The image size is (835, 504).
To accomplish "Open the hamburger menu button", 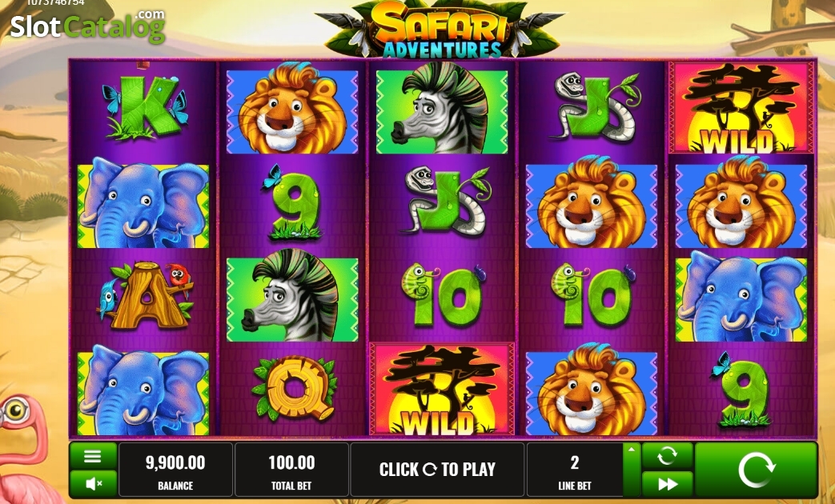I will pyautogui.click(x=93, y=456).
